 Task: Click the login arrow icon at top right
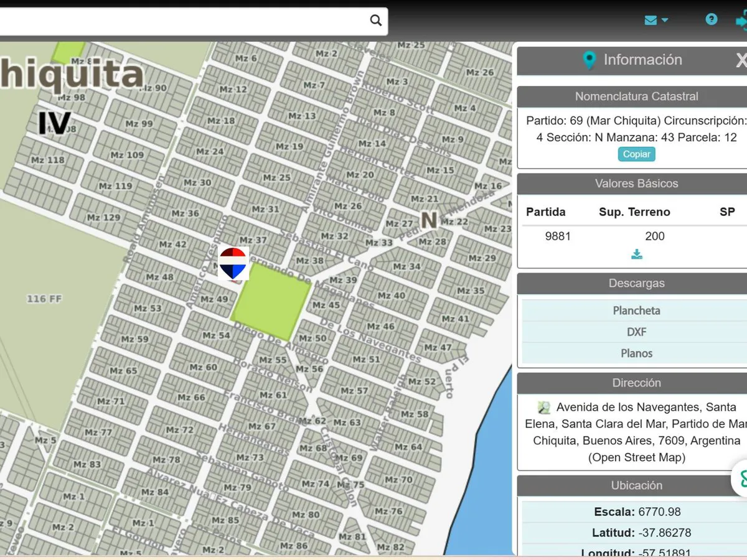741,21
